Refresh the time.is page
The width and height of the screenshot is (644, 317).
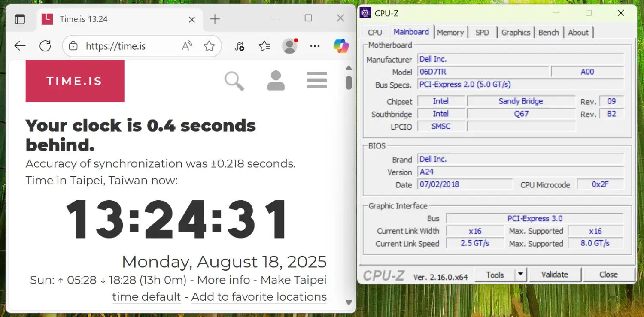point(45,46)
